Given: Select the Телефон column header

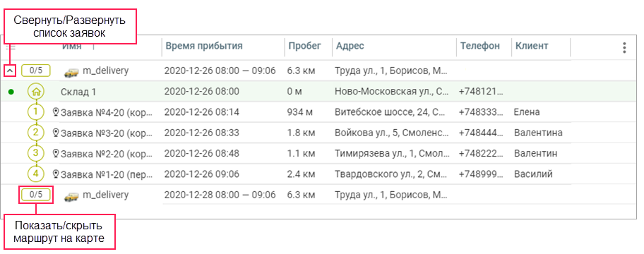Looking at the screenshot, I should tap(480, 46).
